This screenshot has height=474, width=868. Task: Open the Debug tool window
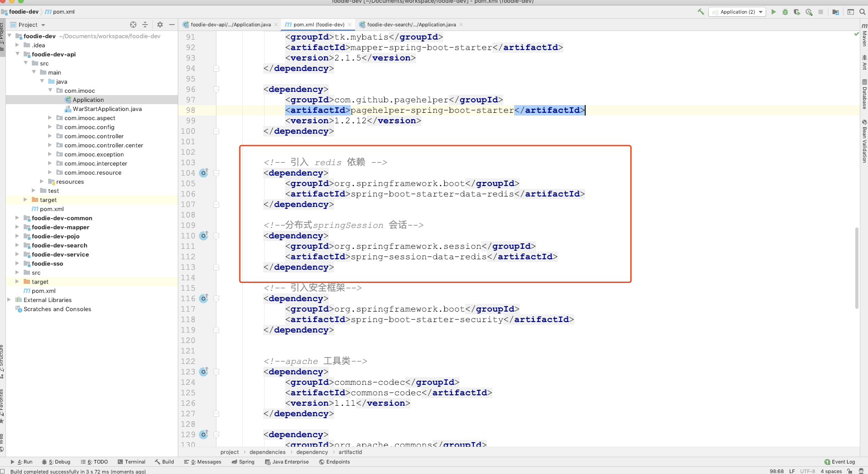tap(56, 462)
